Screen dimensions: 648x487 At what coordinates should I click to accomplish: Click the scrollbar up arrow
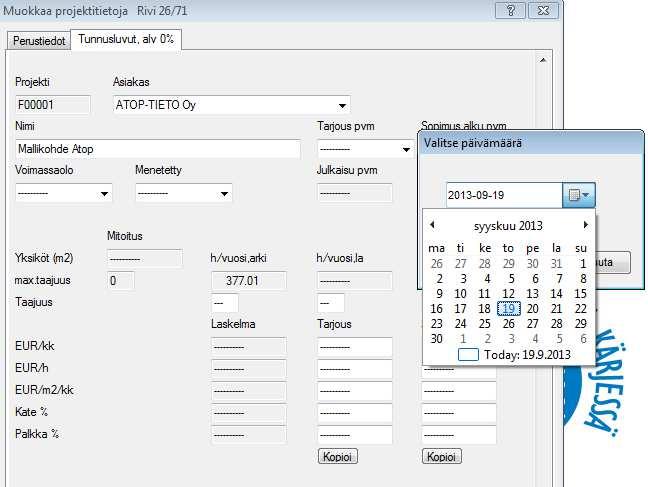pyautogui.click(x=543, y=60)
